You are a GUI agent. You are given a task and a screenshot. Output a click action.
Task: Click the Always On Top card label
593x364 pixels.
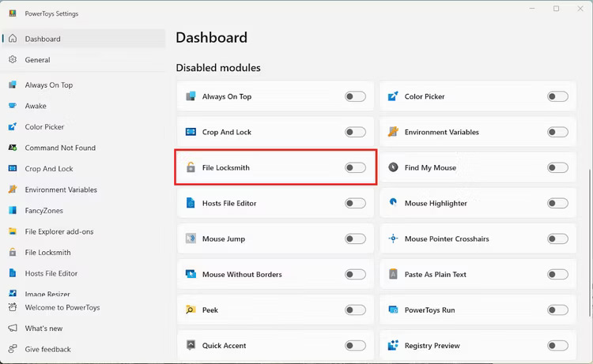click(227, 96)
